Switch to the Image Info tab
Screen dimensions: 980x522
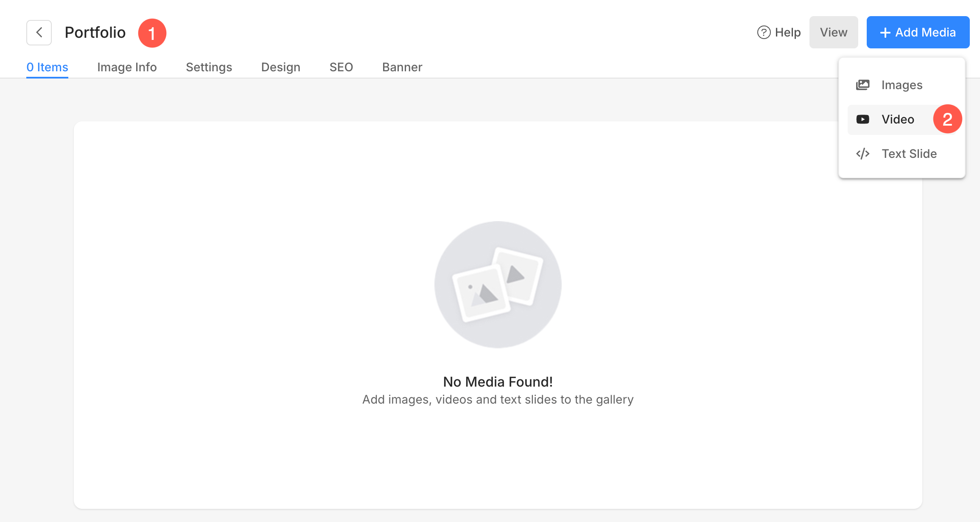tap(127, 67)
